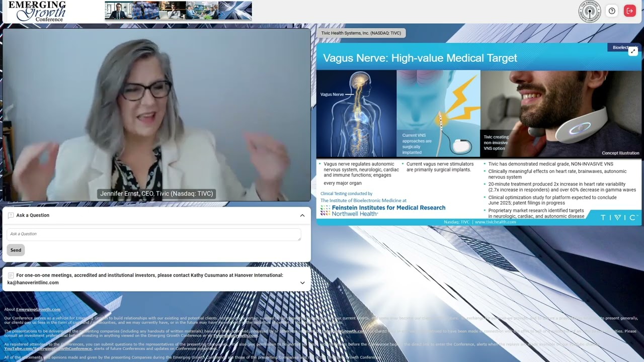Viewport: 644px width, 362px height.
Task: Click the ka@hanoverintlinc.com email text
Action: tap(33, 283)
